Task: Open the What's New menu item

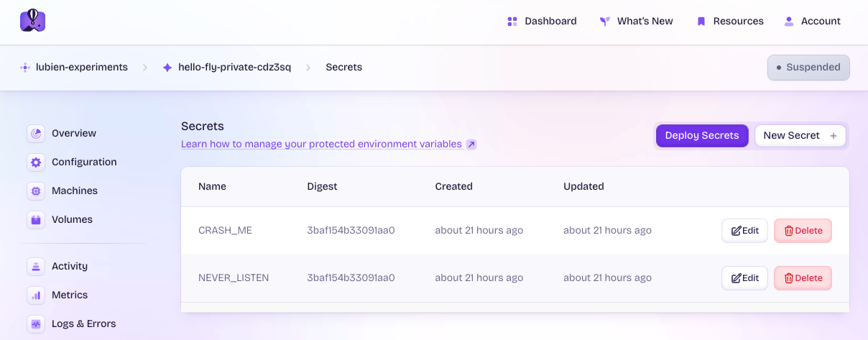Action: pyautogui.click(x=636, y=22)
